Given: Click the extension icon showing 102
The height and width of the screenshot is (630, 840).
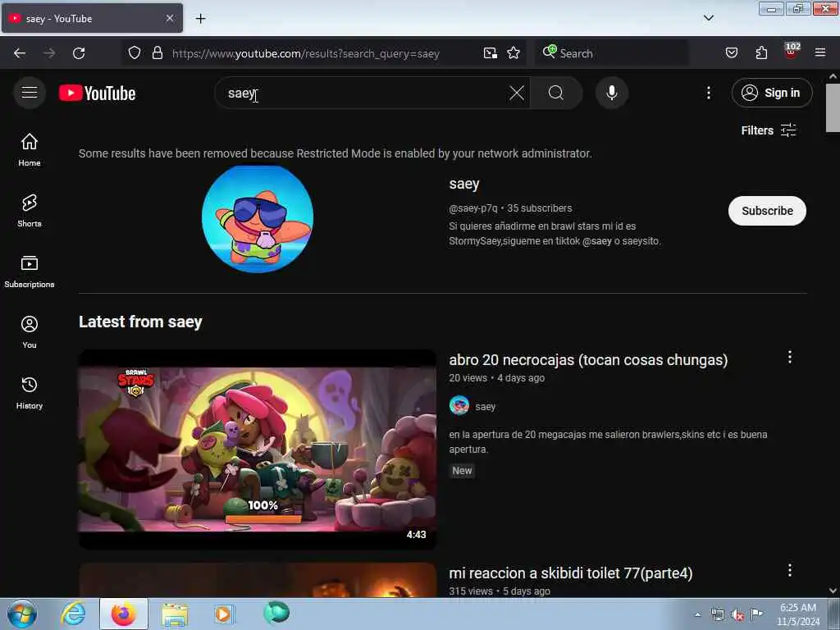Looking at the screenshot, I should pos(792,52).
